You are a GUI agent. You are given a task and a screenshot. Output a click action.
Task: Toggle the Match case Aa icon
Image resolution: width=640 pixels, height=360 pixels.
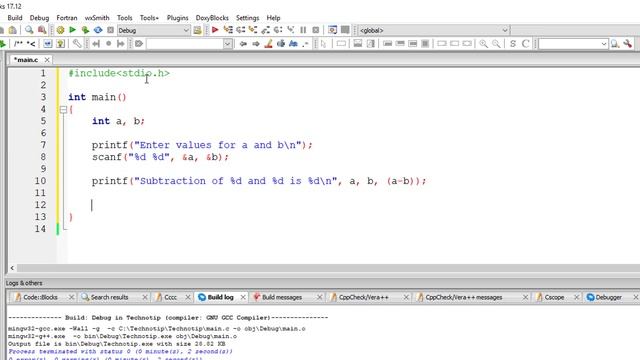tap(293, 44)
